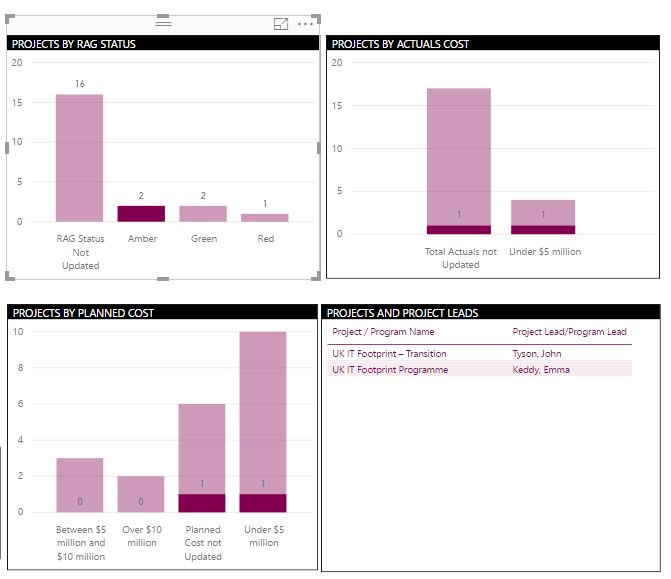Select Between $5 million and $10 million bar
This screenshot has width=671, height=579.
pyautogui.click(x=80, y=485)
